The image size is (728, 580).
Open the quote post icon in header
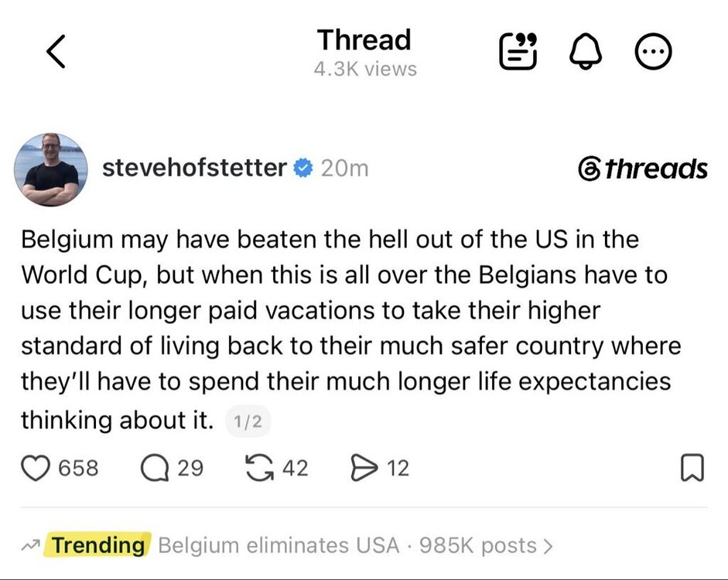coord(518,51)
